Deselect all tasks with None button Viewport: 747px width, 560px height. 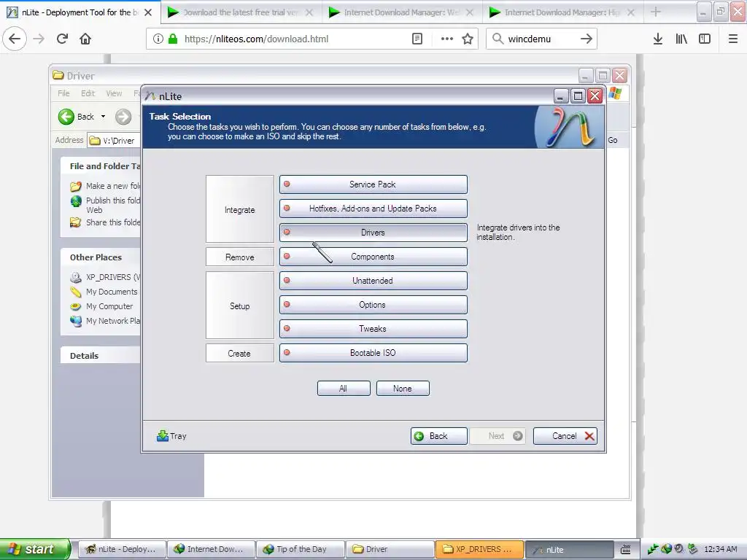coord(403,389)
